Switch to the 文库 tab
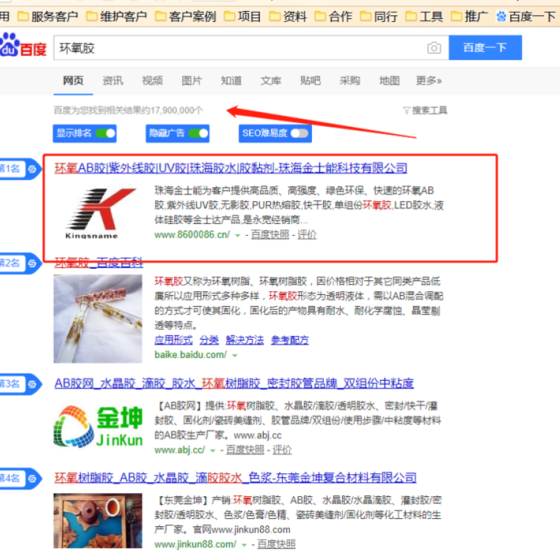This screenshot has height=560, width=560. click(x=271, y=81)
